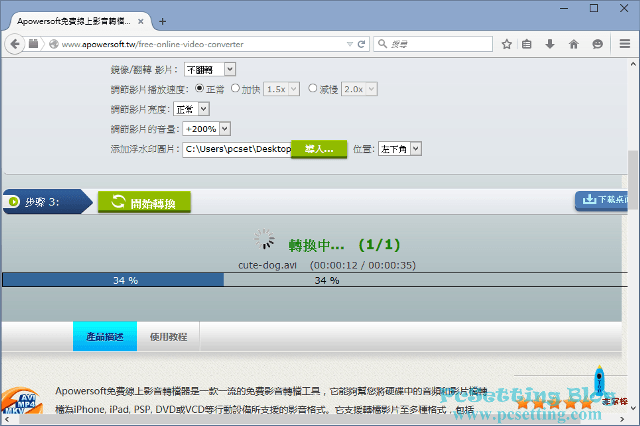Open the 2.0x slow-down dropdown

(359, 89)
